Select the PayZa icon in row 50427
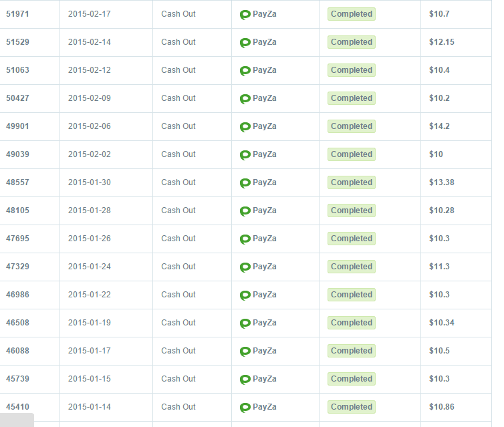 coord(245,99)
